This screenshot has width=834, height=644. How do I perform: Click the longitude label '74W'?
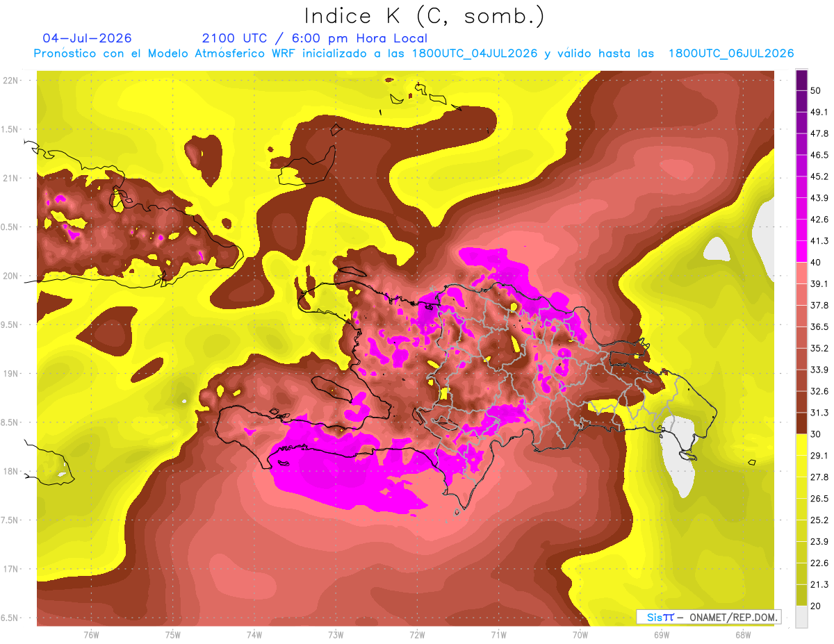tap(254, 635)
